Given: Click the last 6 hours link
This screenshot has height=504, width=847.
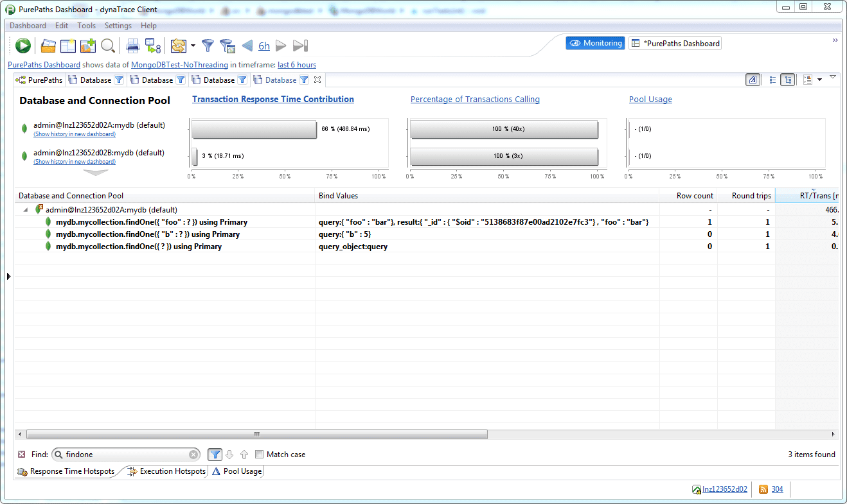Looking at the screenshot, I should pyautogui.click(x=297, y=65).
